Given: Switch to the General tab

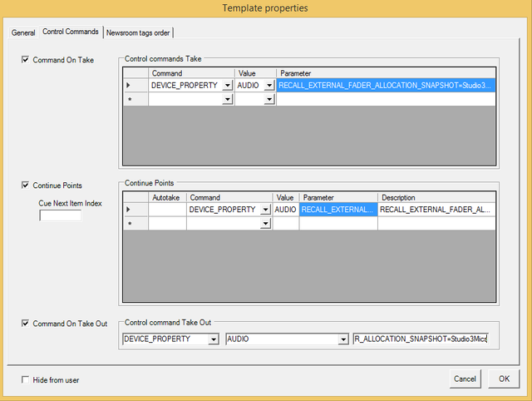Looking at the screenshot, I should coord(23,32).
